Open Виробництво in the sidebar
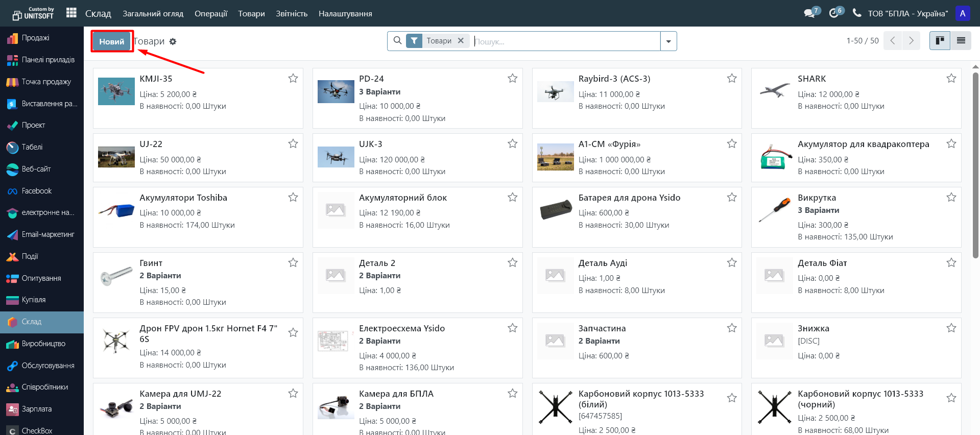The width and height of the screenshot is (980, 435). coord(43,344)
